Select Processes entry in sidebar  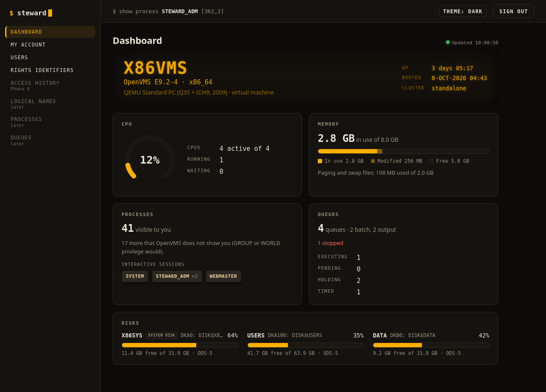(x=50, y=122)
